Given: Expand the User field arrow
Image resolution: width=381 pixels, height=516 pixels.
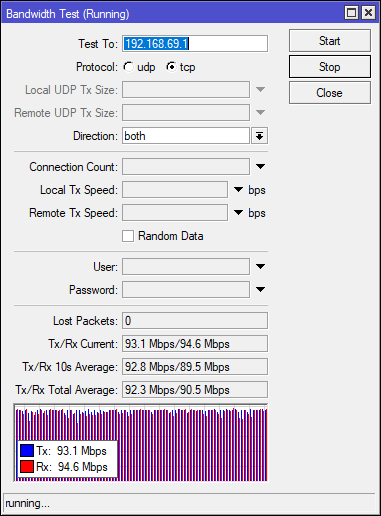Looking at the screenshot, I should pyautogui.click(x=260, y=266).
